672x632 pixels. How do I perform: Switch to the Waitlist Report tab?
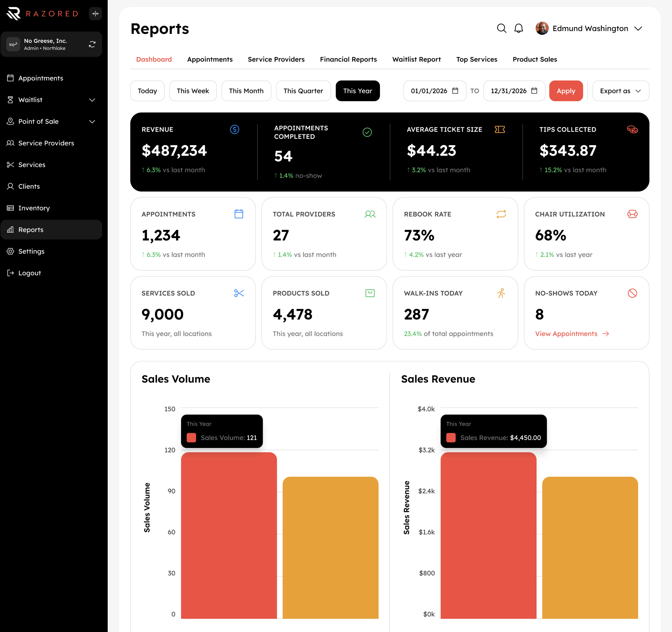[x=416, y=59]
